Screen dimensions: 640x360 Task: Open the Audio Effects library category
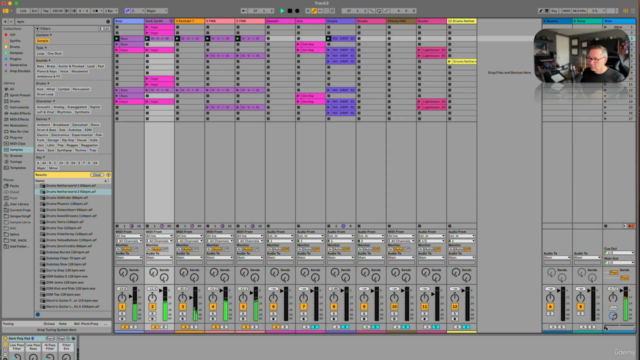[20, 113]
